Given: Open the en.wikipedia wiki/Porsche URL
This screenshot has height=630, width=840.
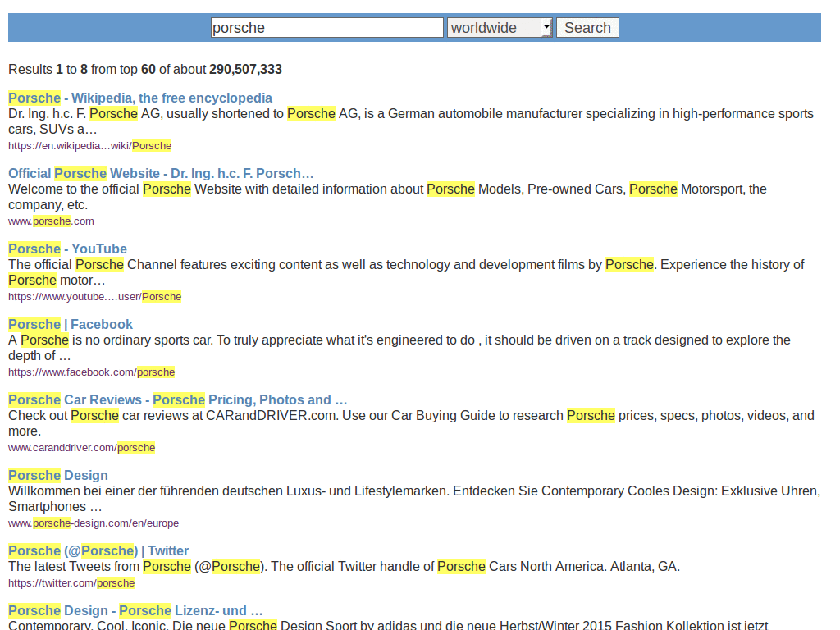Looking at the screenshot, I should pyautogui.click(x=89, y=146).
